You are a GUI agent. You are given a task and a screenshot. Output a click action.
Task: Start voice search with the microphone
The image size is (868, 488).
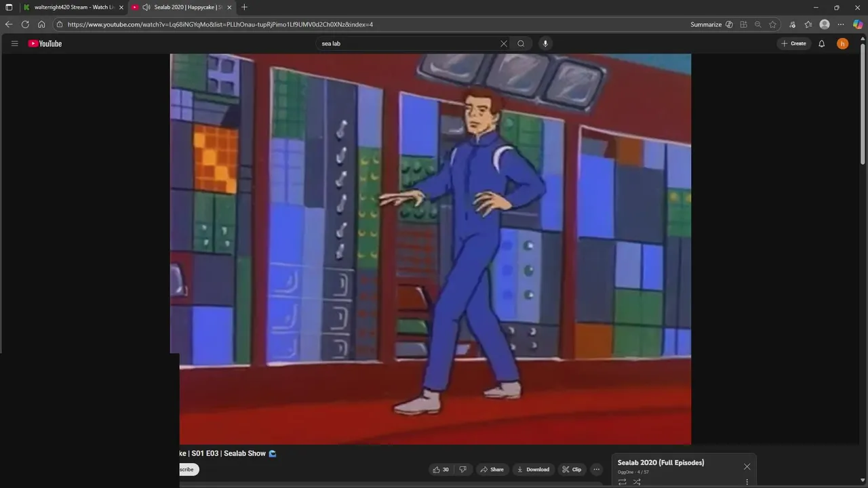coord(545,43)
